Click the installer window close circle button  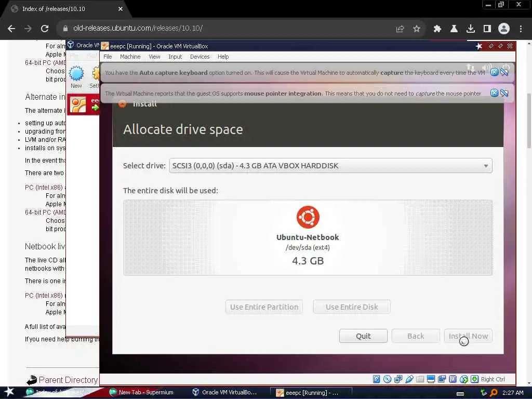(123, 104)
